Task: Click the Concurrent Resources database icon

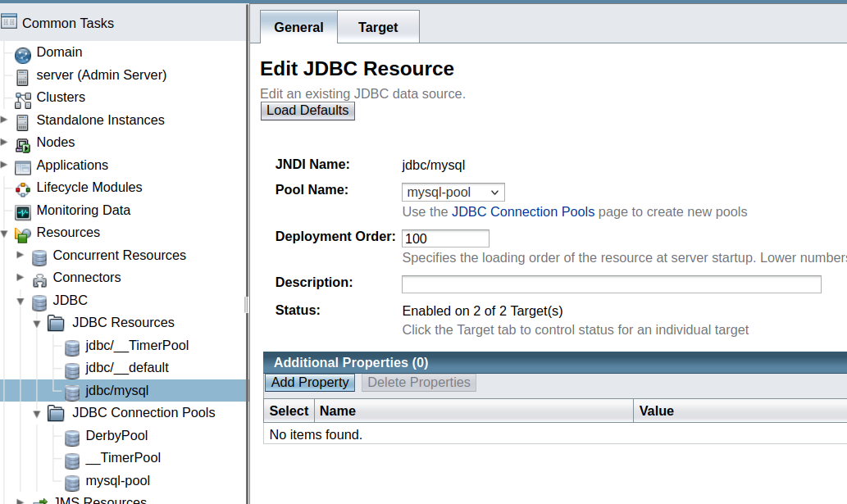Action: 39,257
